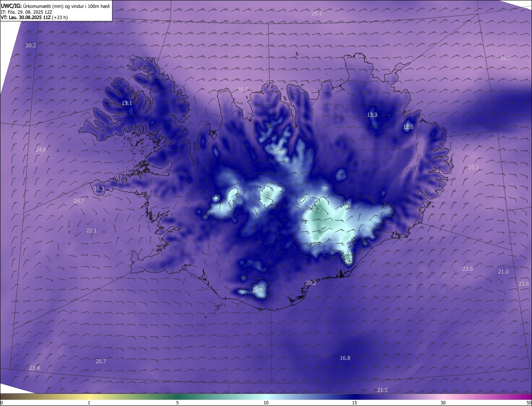Click the 13.3 value label
This screenshot has width=532, height=406.
[372, 115]
